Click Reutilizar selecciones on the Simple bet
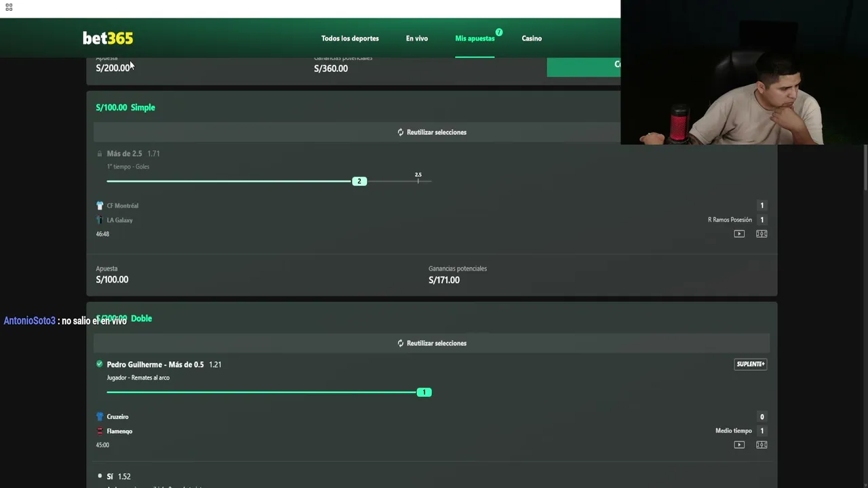Screen dimensions: 868x488 [x=432, y=132]
